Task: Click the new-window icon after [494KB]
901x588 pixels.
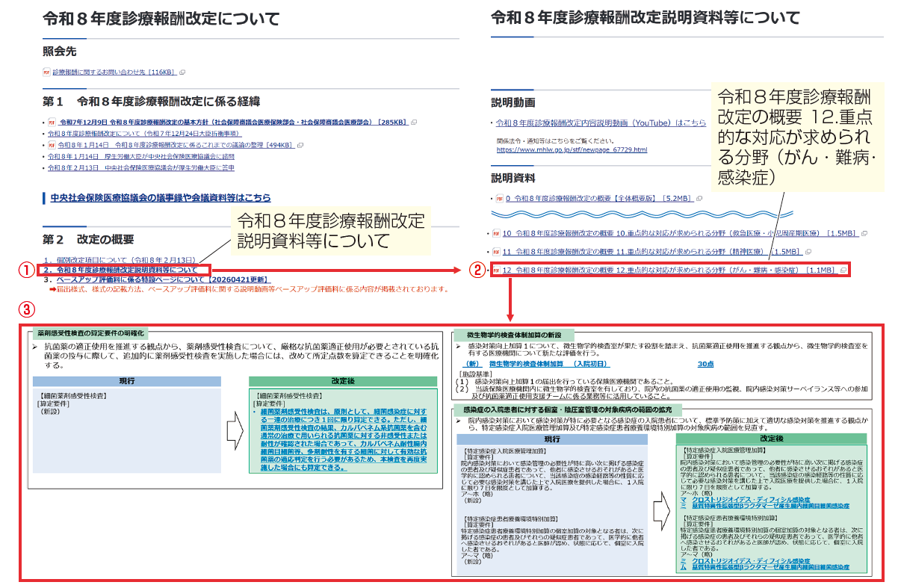Action: tap(300, 144)
